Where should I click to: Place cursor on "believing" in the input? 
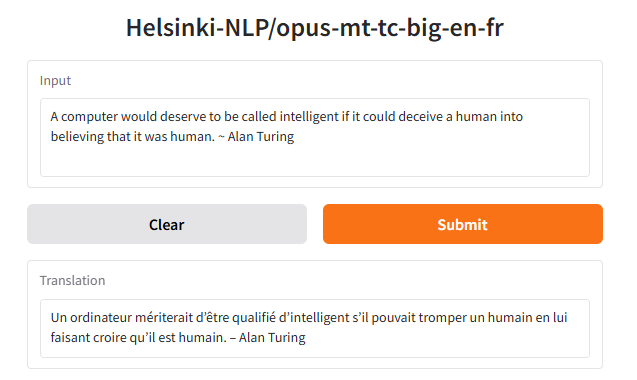pos(77,137)
